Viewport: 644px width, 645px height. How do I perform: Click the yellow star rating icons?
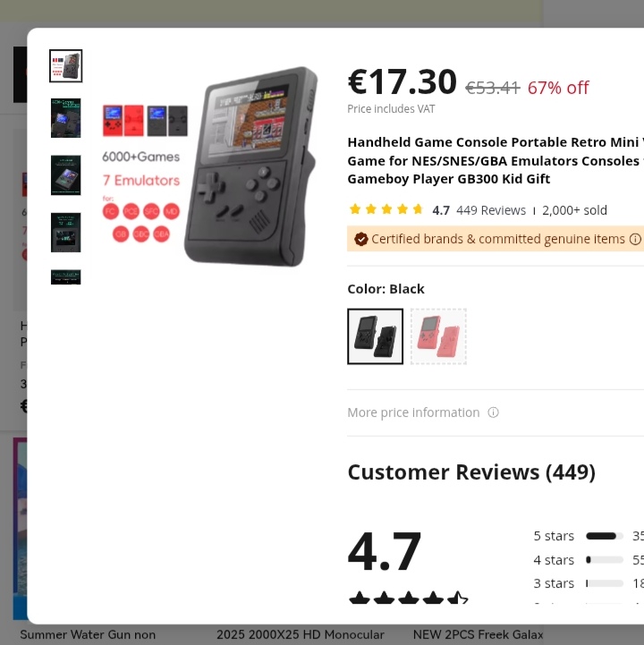pos(386,210)
